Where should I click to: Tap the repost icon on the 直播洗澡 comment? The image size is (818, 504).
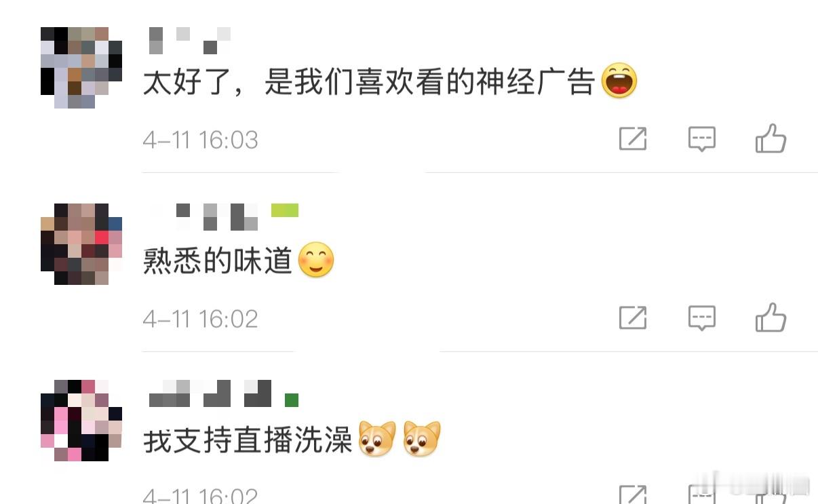[633, 495]
